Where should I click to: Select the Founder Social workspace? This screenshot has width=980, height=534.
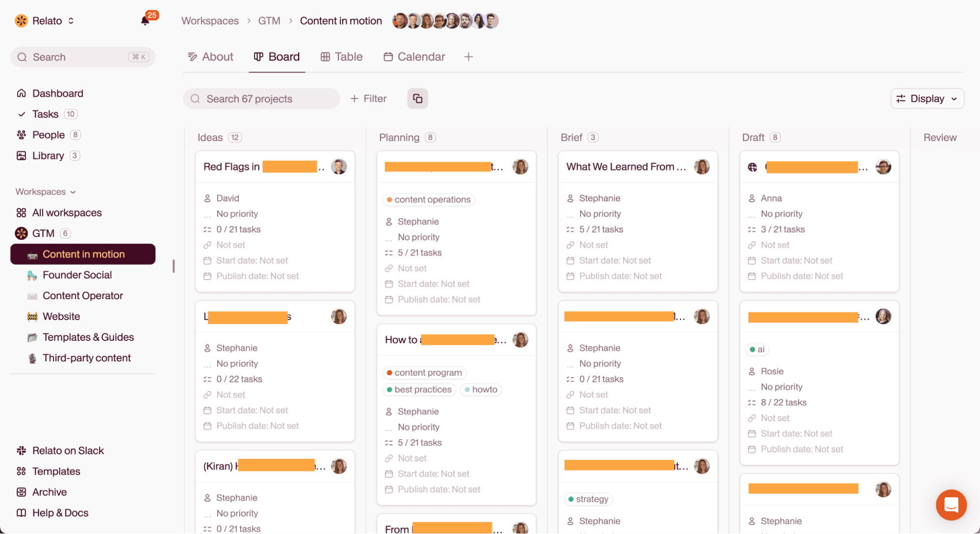[77, 275]
